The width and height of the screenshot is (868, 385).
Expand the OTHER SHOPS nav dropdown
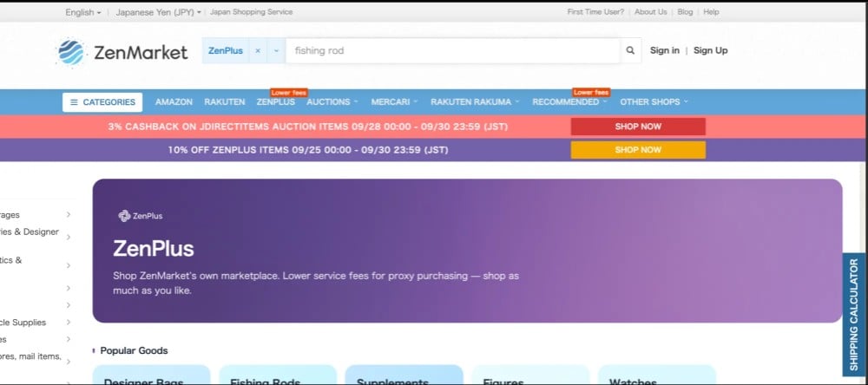[x=654, y=102]
